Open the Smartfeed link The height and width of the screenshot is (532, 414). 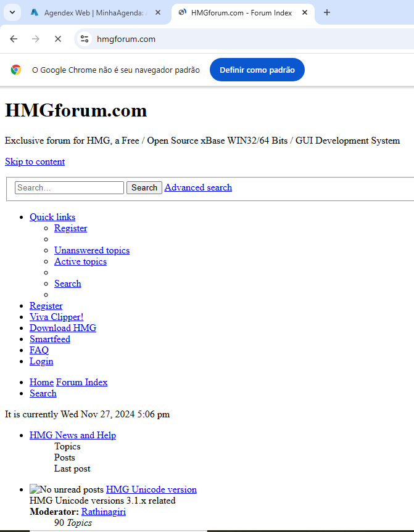point(50,339)
